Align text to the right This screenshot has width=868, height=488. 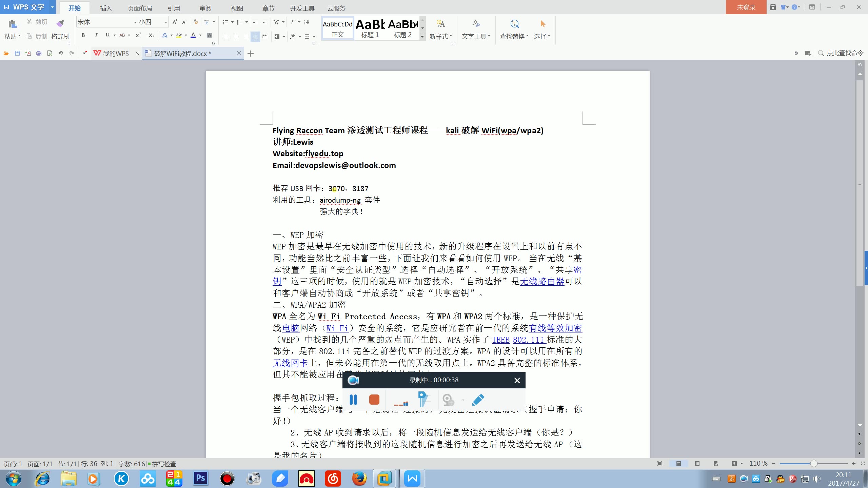point(246,36)
